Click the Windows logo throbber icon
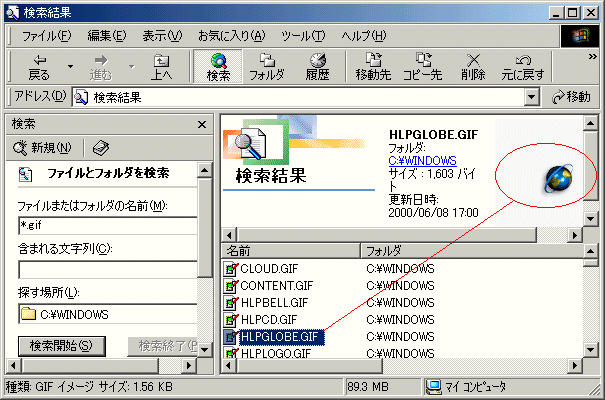Image resolution: width=605 pixels, height=400 pixels. point(580,36)
